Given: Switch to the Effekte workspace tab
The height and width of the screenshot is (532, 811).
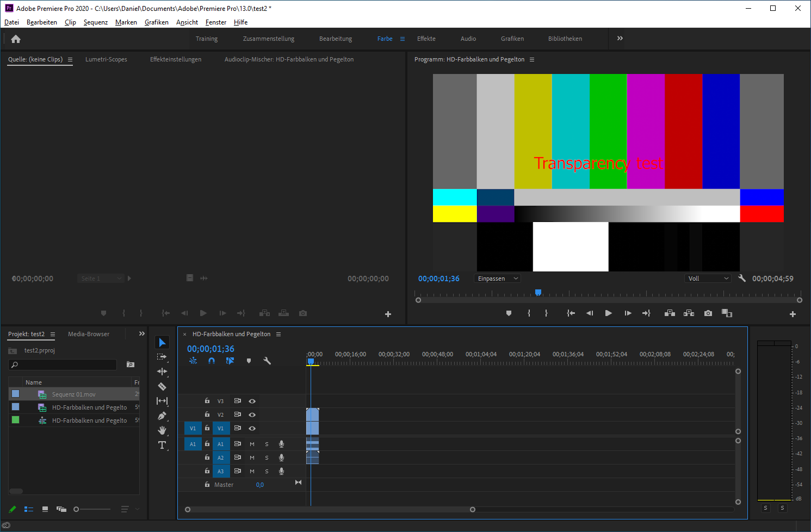Looking at the screenshot, I should (x=426, y=39).
